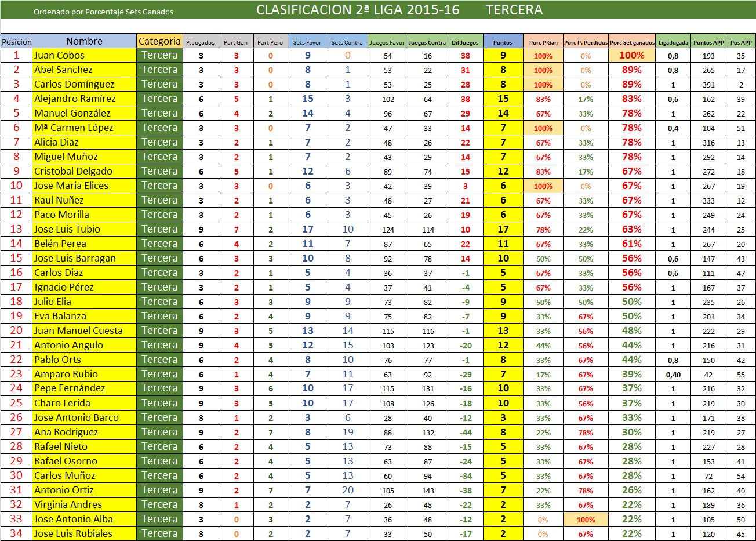Select the Liga Jugada column header
The width and height of the screenshot is (756, 541).
click(673, 42)
